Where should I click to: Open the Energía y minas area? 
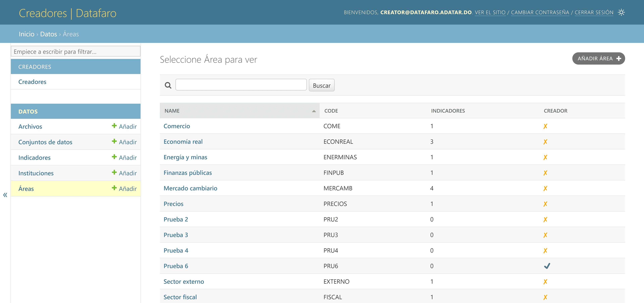point(185,157)
